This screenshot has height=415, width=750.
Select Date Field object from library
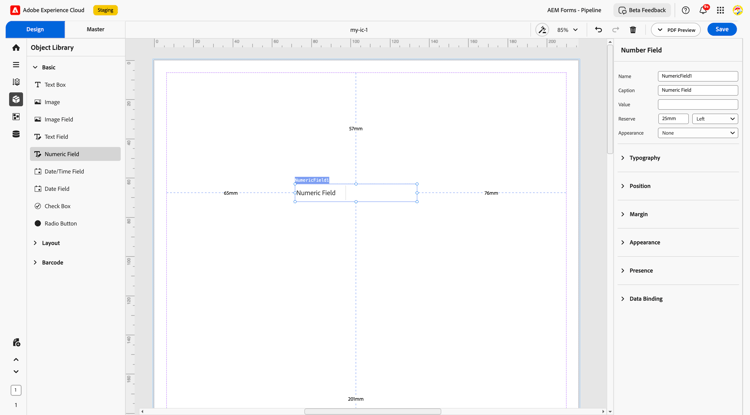[x=75, y=189]
